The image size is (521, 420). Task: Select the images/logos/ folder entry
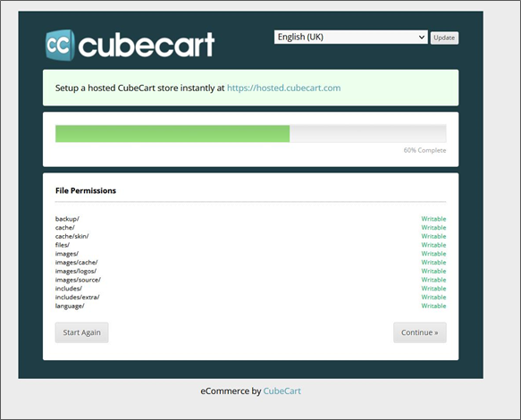tap(76, 271)
